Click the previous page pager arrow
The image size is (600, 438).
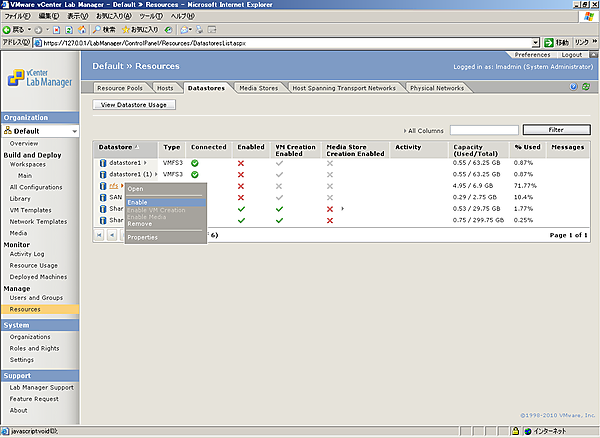point(111,234)
